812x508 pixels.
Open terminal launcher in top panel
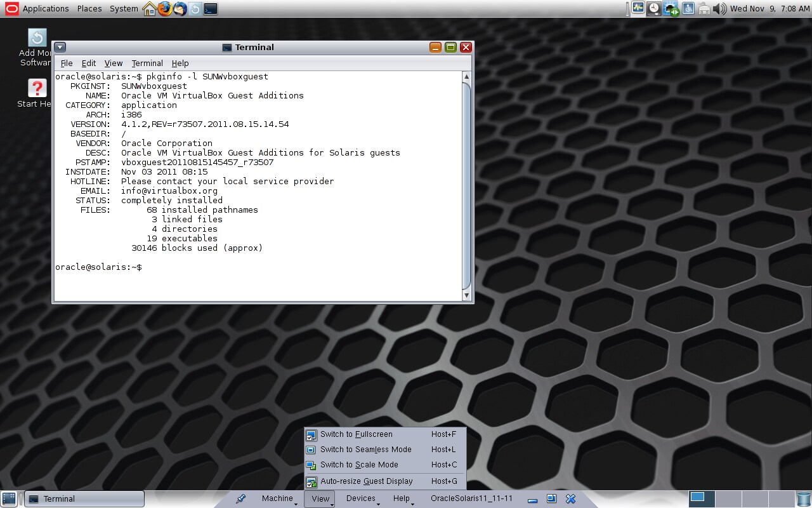tap(211, 9)
